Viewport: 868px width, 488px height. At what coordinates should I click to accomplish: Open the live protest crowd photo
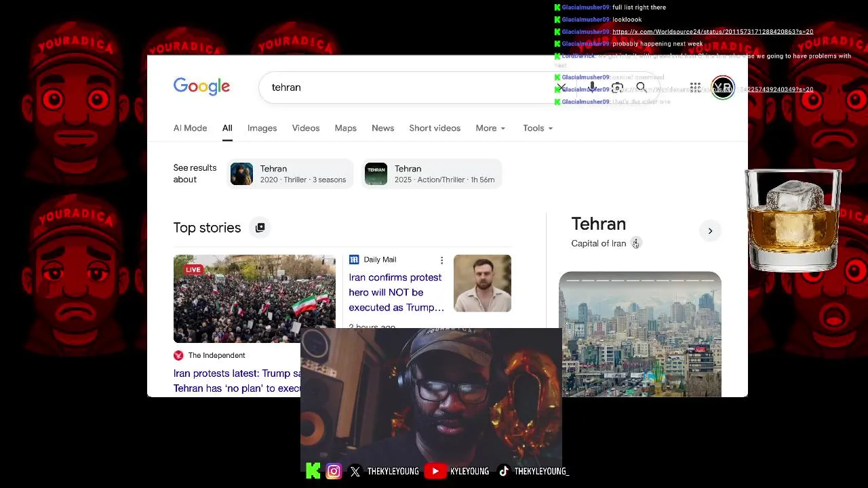tap(254, 299)
